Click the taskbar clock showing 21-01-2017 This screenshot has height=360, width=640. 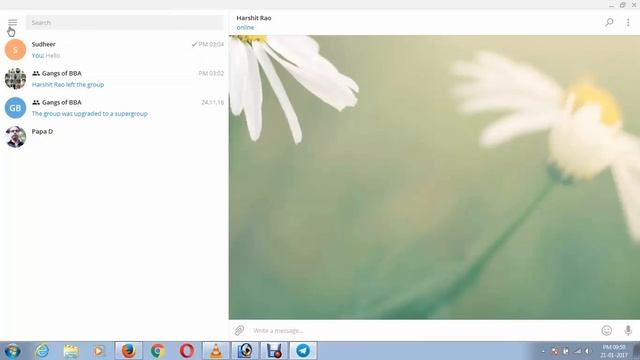[614, 351]
